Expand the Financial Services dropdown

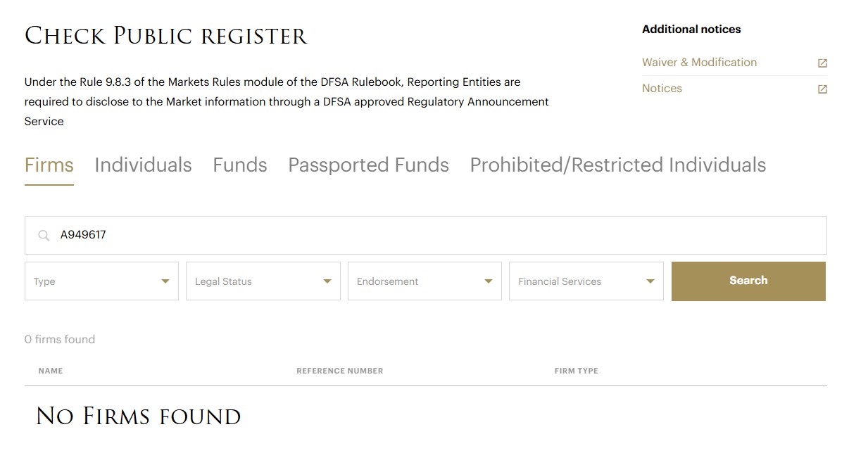click(x=586, y=281)
